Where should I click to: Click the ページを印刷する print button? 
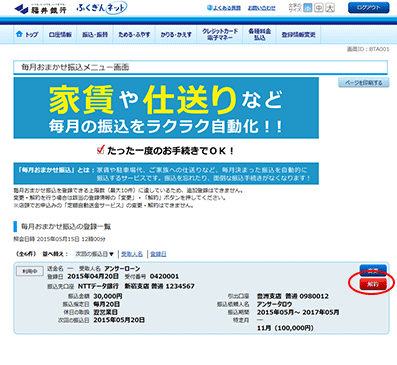(364, 83)
